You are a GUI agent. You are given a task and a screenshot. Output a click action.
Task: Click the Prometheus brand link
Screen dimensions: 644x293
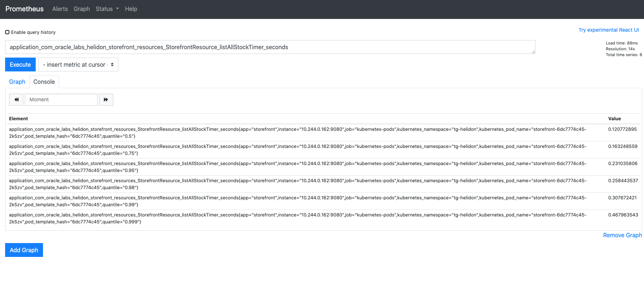tap(24, 9)
